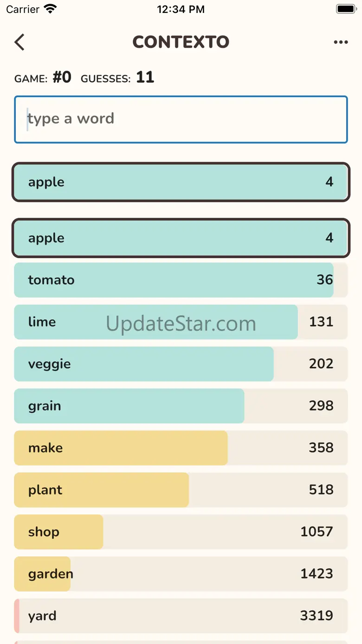Select the shop guess entry
This screenshot has height=644, width=362.
tap(181, 532)
